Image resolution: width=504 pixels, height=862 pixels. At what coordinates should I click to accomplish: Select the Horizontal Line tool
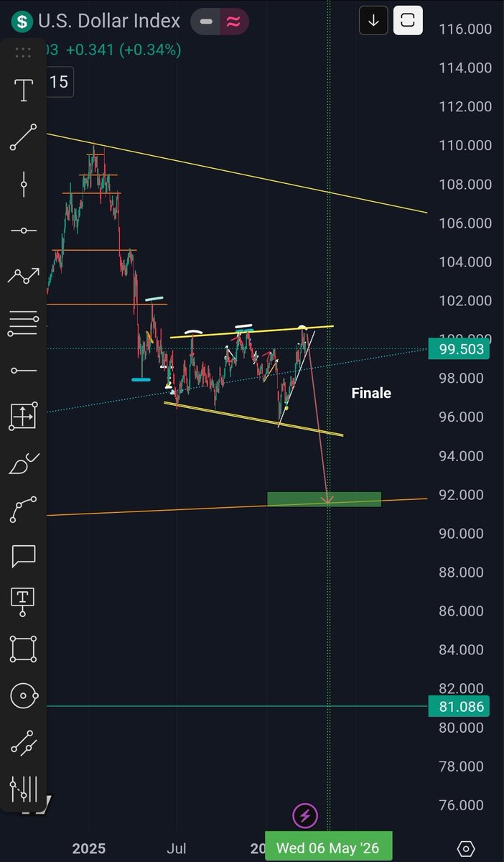[23, 231]
